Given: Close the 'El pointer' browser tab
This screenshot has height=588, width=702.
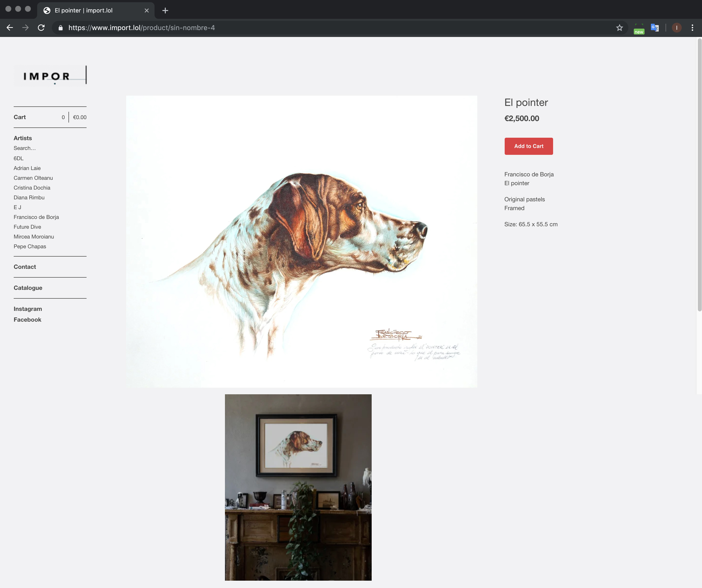Looking at the screenshot, I should click(x=146, y=10).
